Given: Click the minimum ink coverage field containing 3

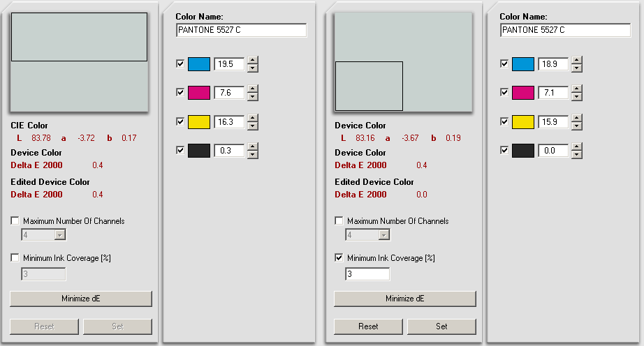Looking at the screenshot, I should (367, 274).
